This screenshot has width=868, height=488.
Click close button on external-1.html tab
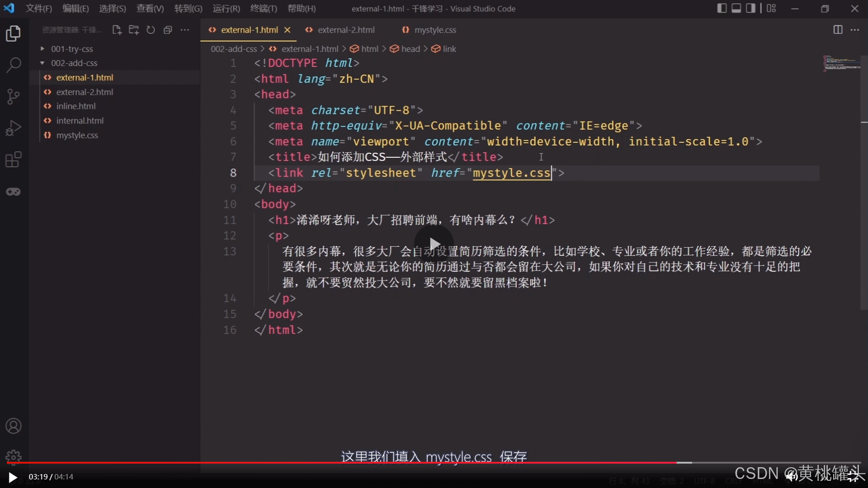pyautogui.click(x=288, y=30)
